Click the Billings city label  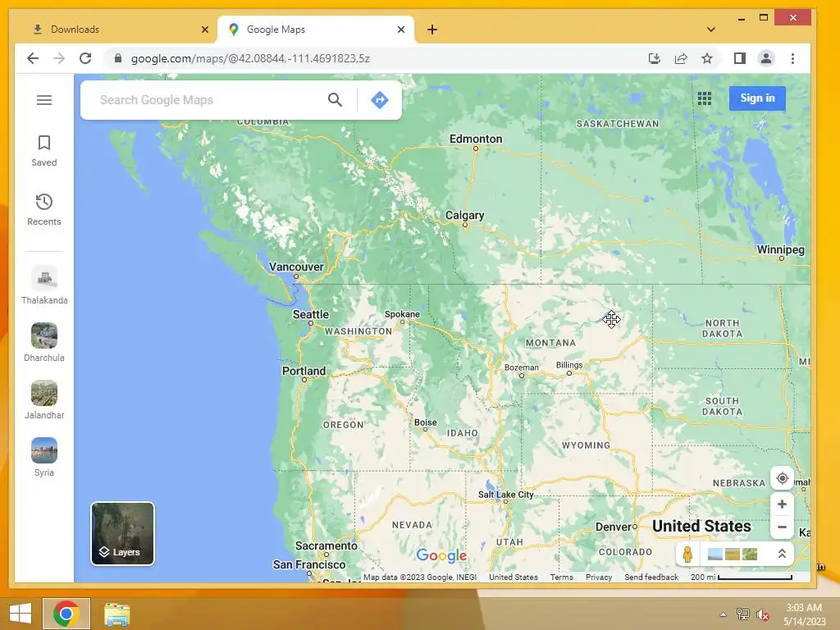click(x=569, y=365)
